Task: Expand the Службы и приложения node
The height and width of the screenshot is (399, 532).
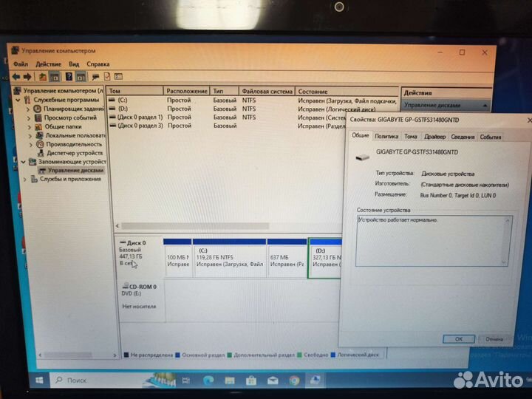Action: (25, 179)
